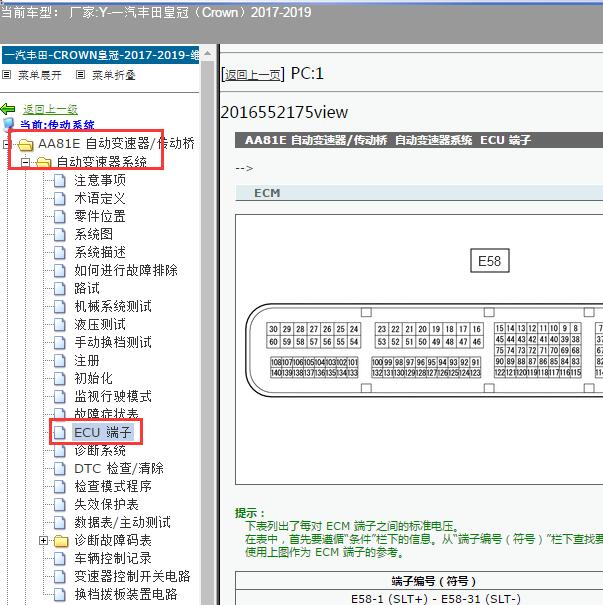The image size is (603, 605).
Task: Open the 初始化 tree item
Action: tap(94, 378)
